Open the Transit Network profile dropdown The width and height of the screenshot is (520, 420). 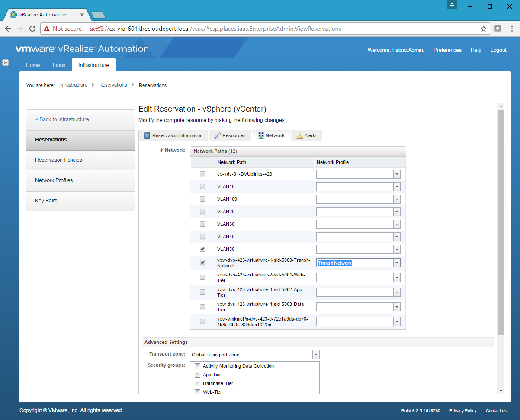[397, 263]
